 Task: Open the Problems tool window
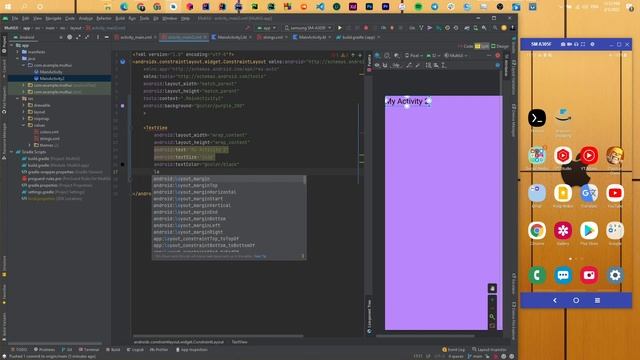[44, 350]
